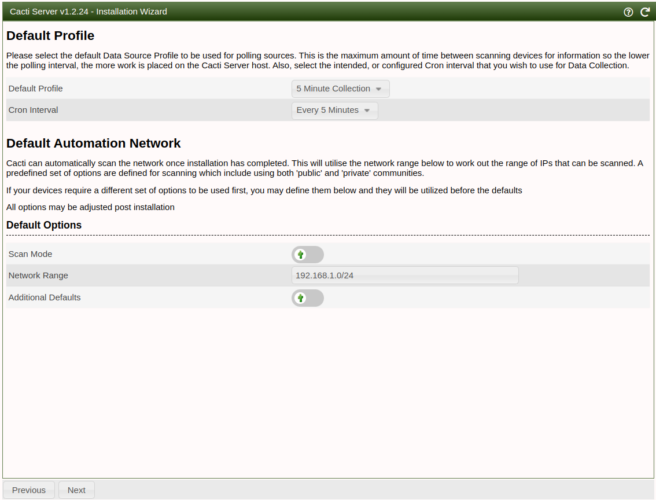Screen dimensions: 656x500
Task: Click the refresh icon in title bar
Action: (645, 12)
